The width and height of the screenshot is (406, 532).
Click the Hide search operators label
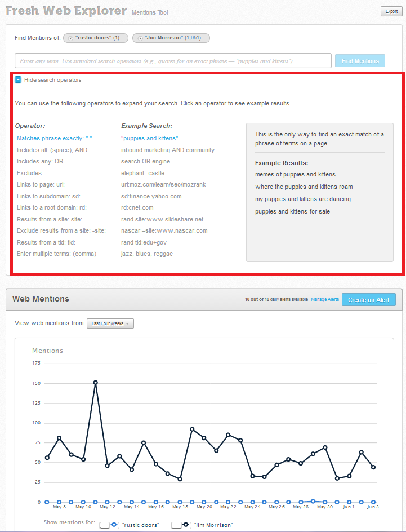coord(52,79)
